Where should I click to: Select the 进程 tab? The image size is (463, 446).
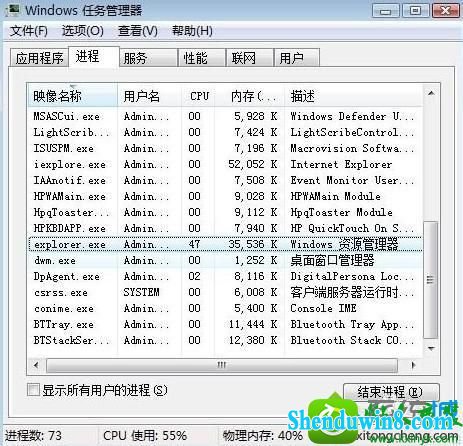pyautogui.click(x=94, y=56)
